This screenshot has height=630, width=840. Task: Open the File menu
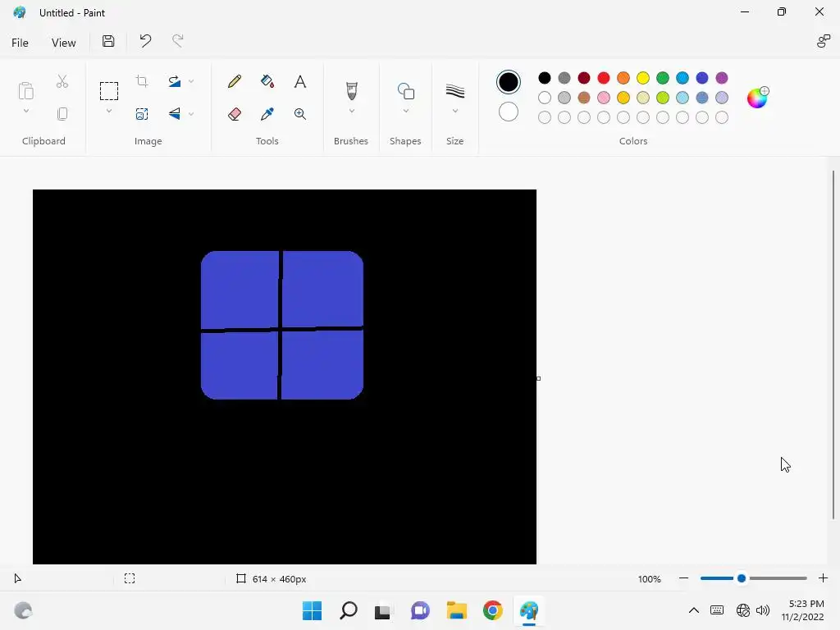point(20,43)
